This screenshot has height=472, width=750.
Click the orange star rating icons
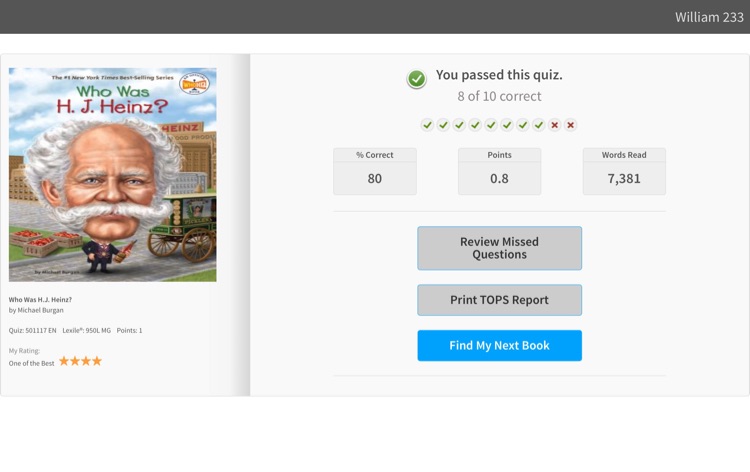pos(80,361)
